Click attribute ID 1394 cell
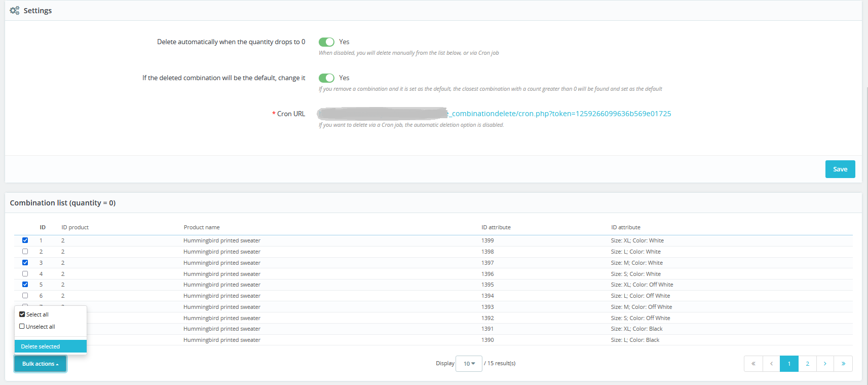 487,296
